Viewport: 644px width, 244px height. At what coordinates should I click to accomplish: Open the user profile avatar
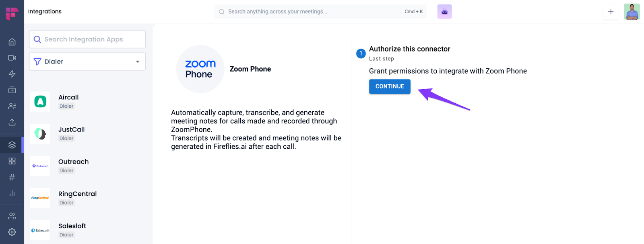(x=632, y=12)
